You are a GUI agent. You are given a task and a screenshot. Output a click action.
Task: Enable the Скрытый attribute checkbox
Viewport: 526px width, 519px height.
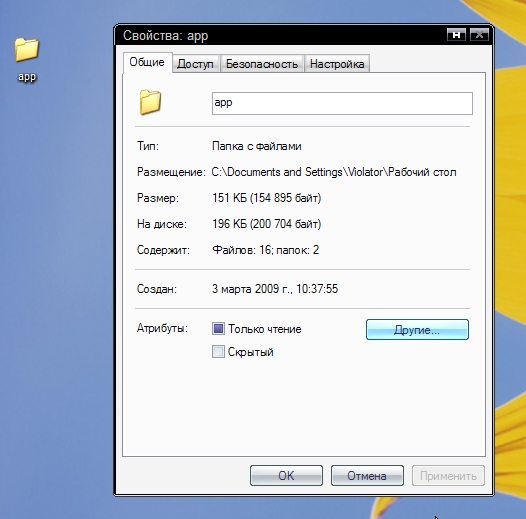[218, 352]
